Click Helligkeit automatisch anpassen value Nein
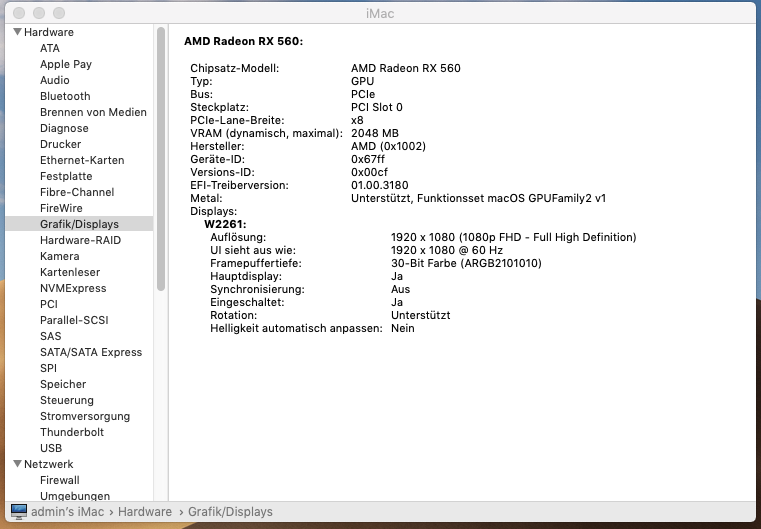 [x=402, y=329]
